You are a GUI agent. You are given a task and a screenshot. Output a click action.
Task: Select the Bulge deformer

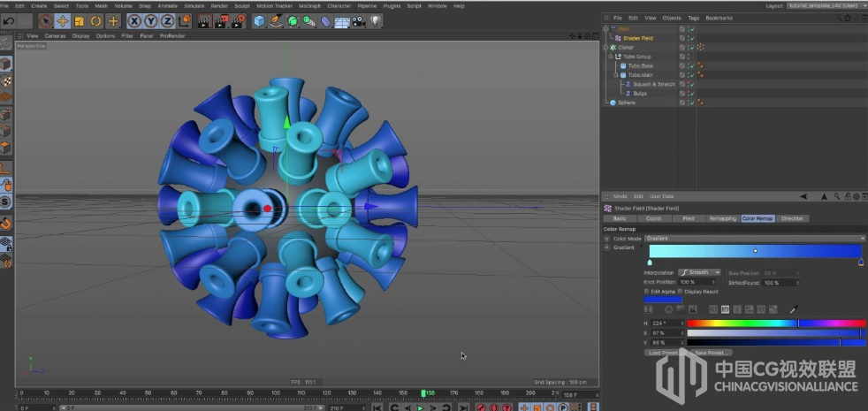point(640,94)
